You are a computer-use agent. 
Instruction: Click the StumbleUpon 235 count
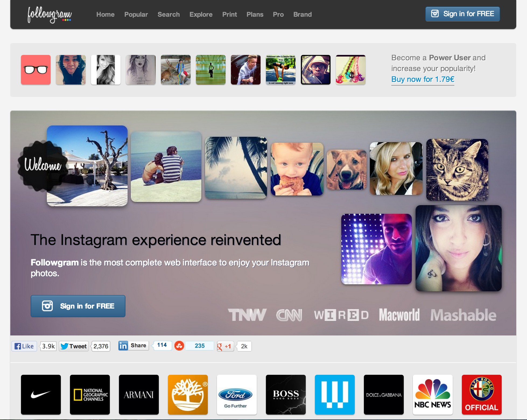[200, 346]
